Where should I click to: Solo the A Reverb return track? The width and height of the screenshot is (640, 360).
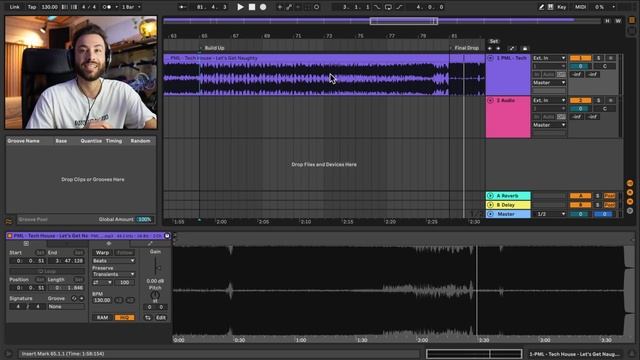(598, 196)
